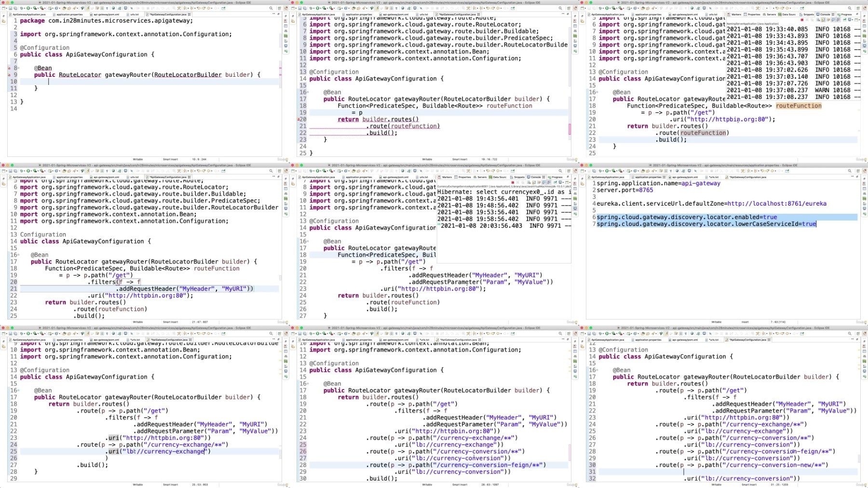Click Search magnifier in the application.properties window toolbar
Viewport: 868px width, 488px height.
tap(850, 171)
